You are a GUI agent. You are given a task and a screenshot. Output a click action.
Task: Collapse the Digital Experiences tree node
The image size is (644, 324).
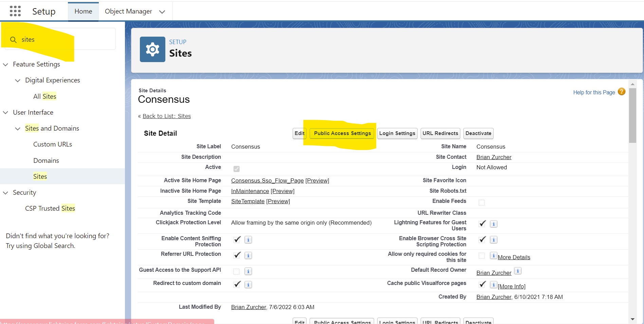pos(18,80)
